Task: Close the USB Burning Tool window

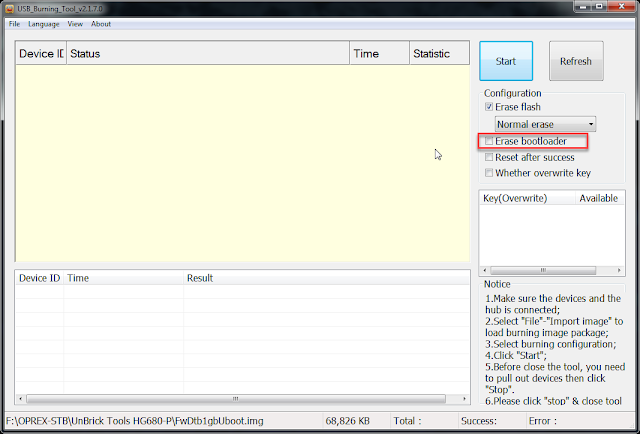Action: pyautogui.click(x=624, y=8)
